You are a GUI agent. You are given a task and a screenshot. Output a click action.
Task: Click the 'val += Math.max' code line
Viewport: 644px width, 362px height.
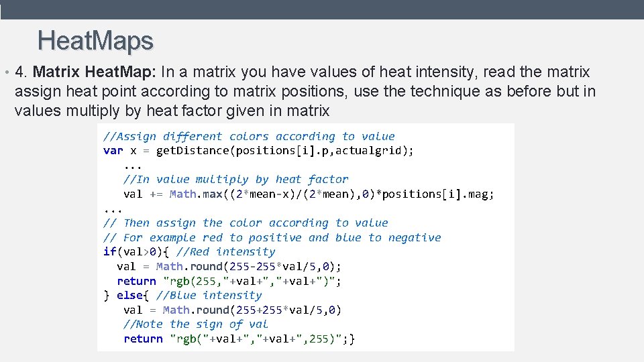(309, 194)
